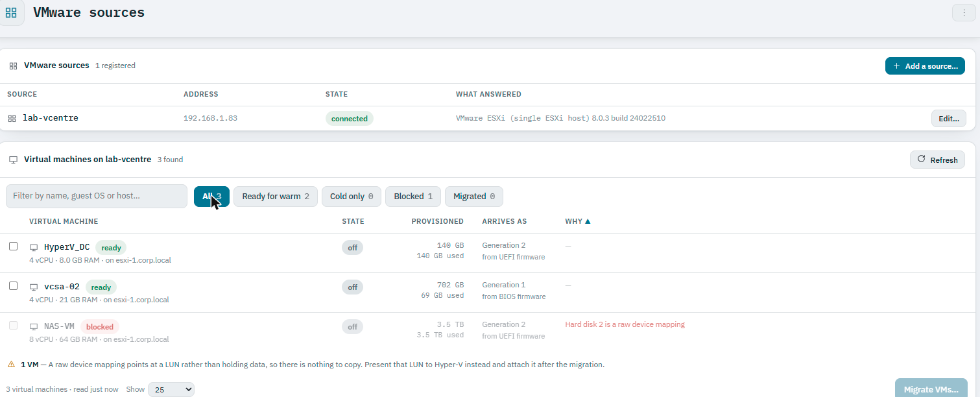Click the STATE header in the VM table
This screenshot has width=980, height=397.
coord(353,221)
